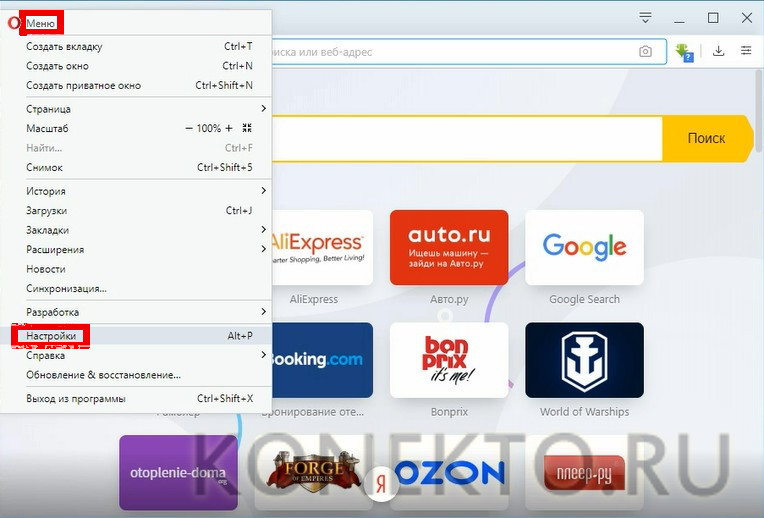This screenshot has width=764, height=518.
Task: Open the Google speed dial tile
Action: 584,248
